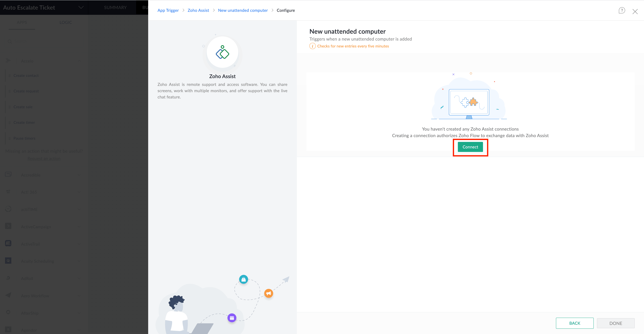Click the info icon beside checks notice

(x=312, y=46)
